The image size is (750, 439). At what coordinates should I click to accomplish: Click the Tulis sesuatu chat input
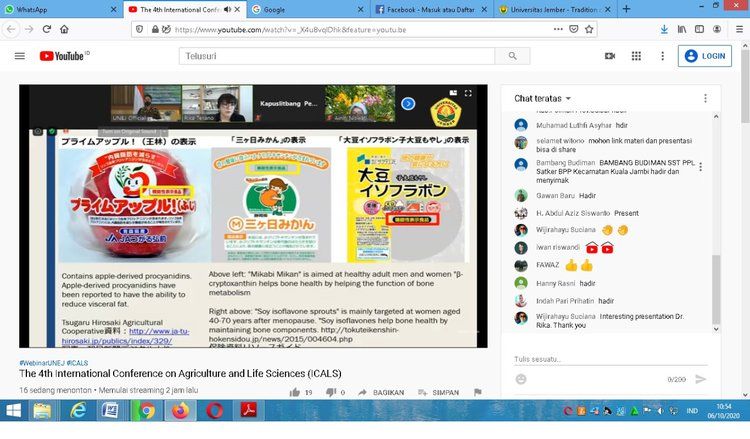(x=610, y=359)
